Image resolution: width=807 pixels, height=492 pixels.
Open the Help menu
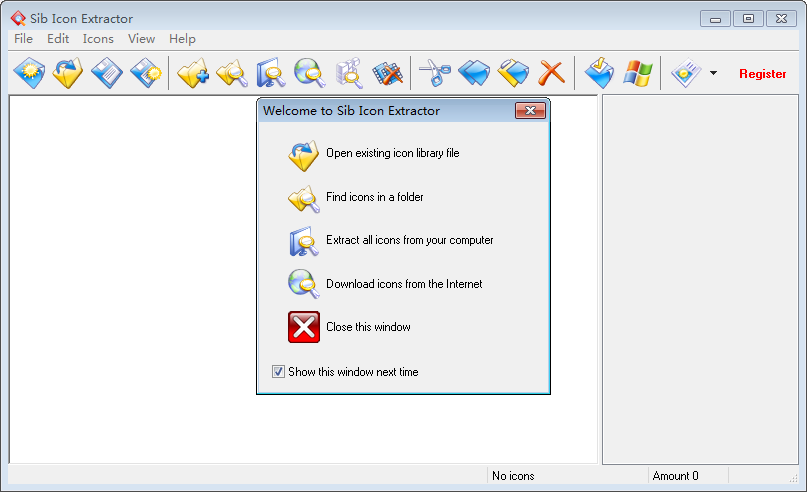[x=182, y=39]
